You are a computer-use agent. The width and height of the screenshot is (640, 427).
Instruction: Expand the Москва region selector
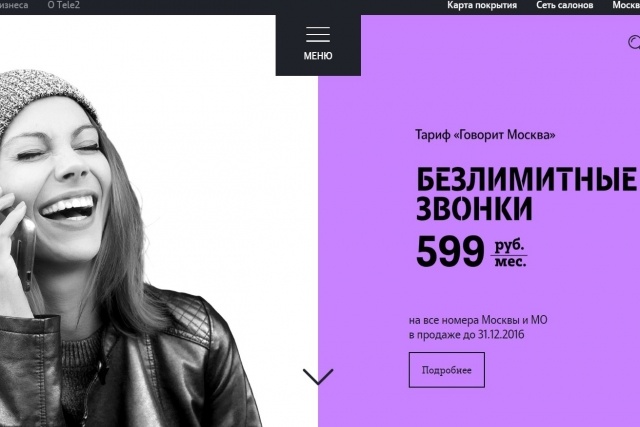pos(626,5)
